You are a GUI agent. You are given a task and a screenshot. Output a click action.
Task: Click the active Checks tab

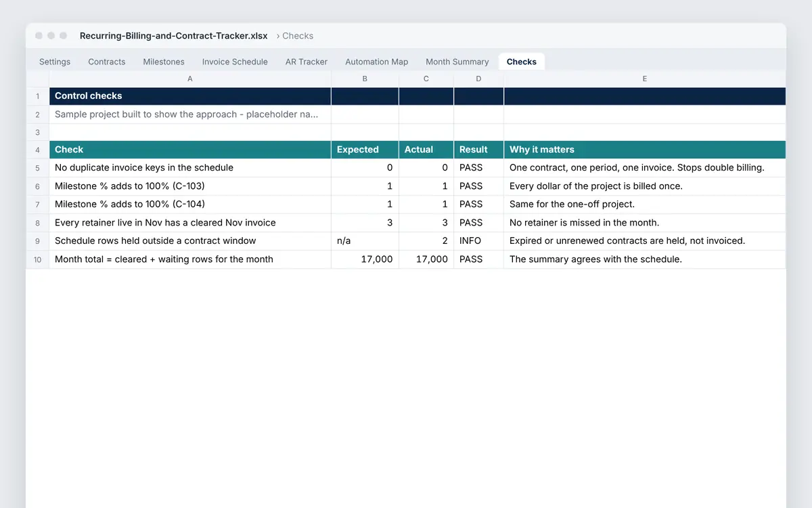tap(522, 62)
